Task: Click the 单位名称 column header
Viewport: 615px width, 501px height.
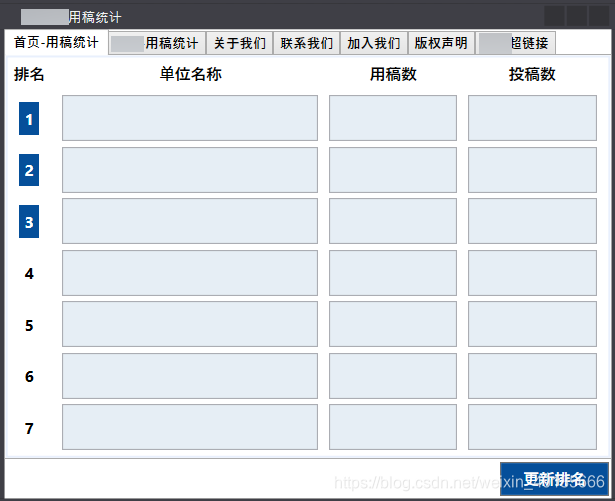Action: point(191,74)
